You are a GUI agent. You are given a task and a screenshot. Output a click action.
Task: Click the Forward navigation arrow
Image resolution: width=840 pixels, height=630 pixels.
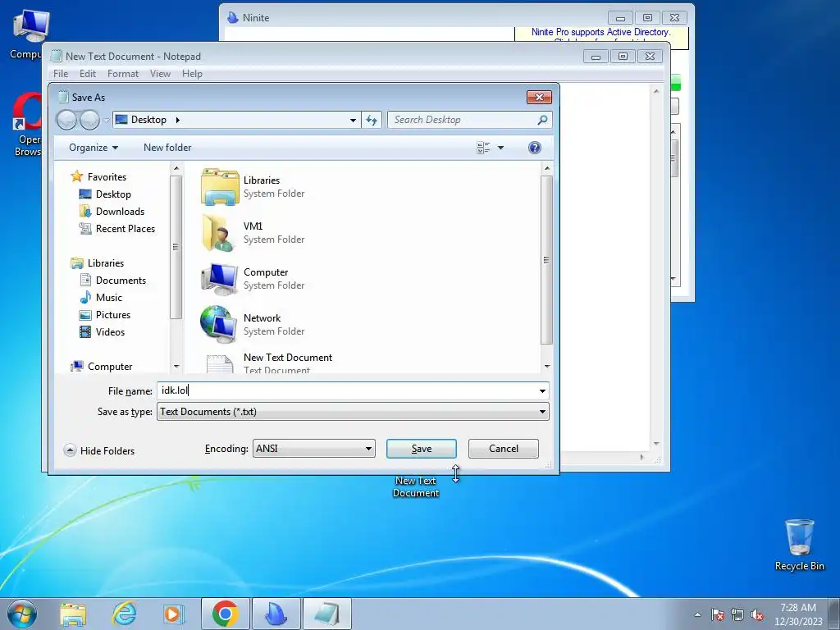(89, 120)
